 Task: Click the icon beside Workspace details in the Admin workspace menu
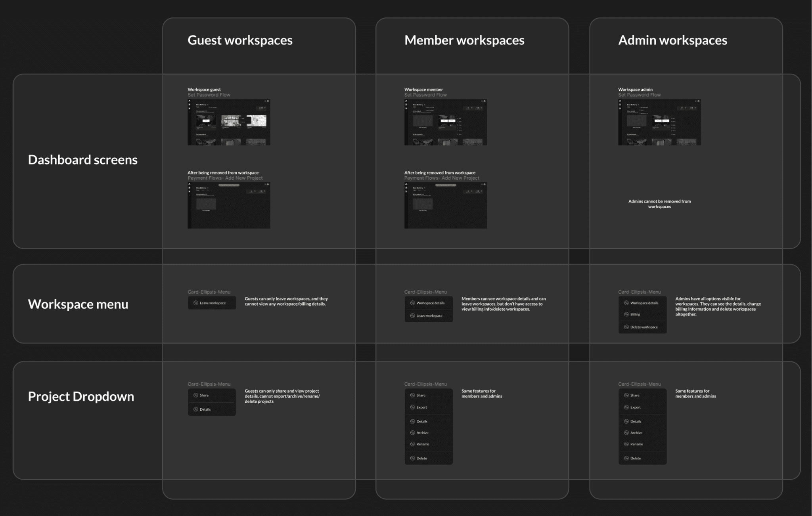[626, 303]
